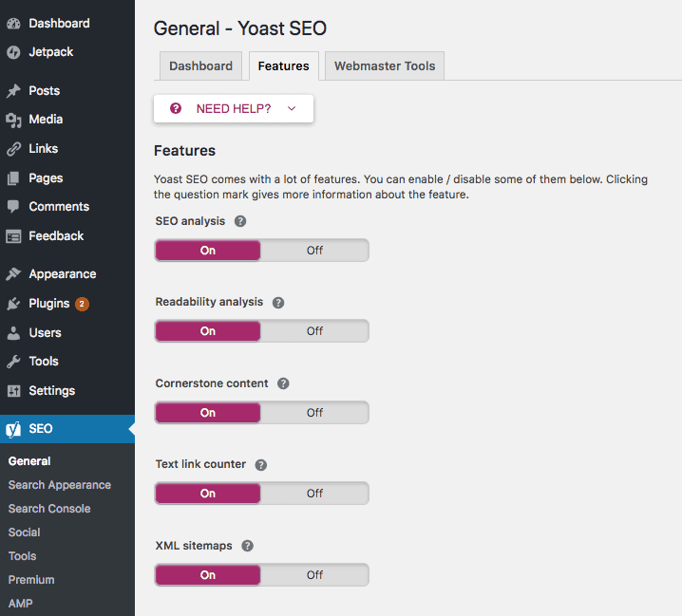Viewport: 682px width, 616px height.
Task: Click the Appearance paintbrush icon
Action: pyautogui.click(x=13, y=274)
